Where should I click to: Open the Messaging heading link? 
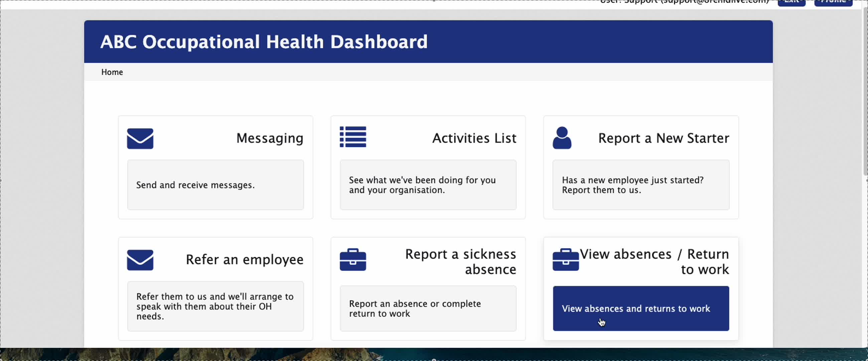coord(270,138)
